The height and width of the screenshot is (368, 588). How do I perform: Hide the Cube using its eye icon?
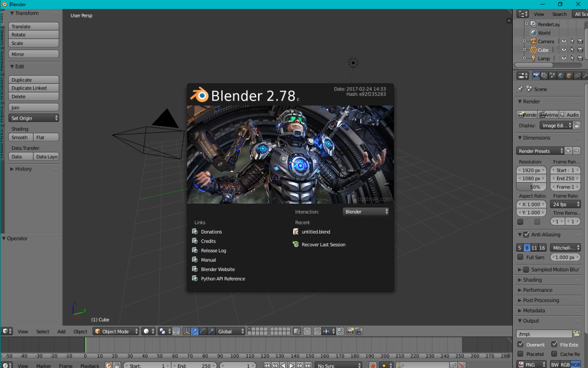pyautogui.click(x=563, y=50)
